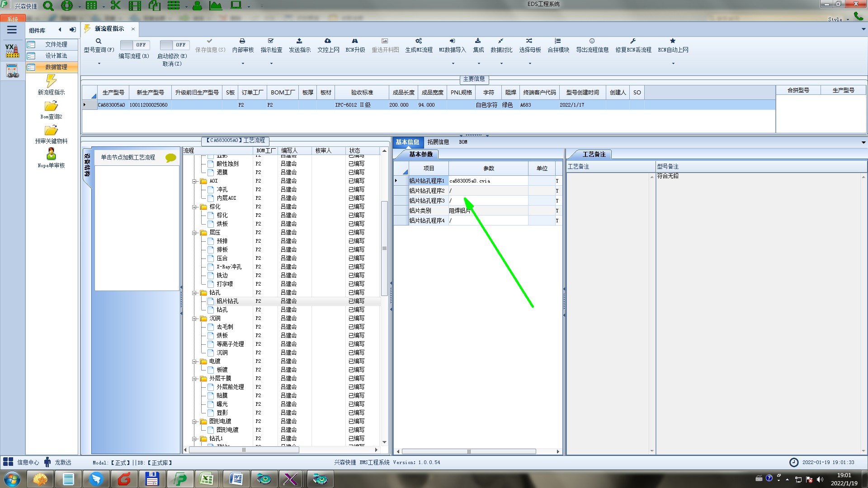Switch to the 拓展信息 tab
Viewport: 868px width, 488px height.
438,142
